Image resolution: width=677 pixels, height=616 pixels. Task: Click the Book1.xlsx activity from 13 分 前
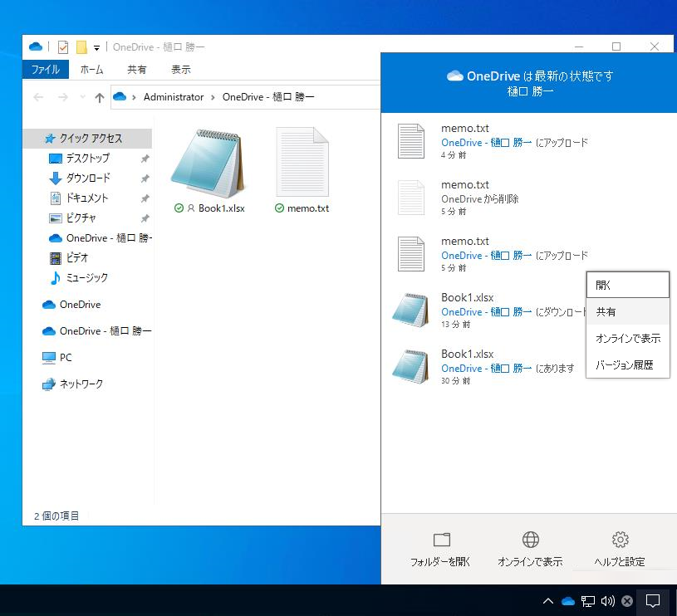(483, 310)
